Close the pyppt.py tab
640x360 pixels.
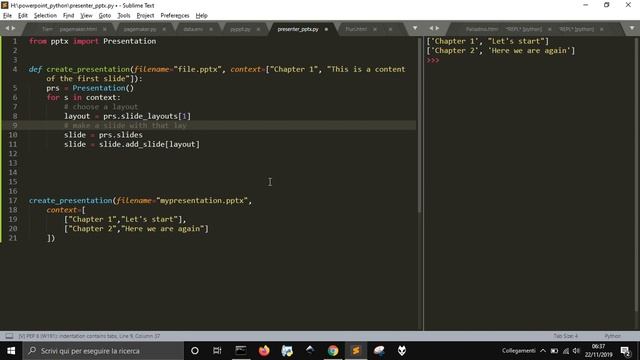258,29
